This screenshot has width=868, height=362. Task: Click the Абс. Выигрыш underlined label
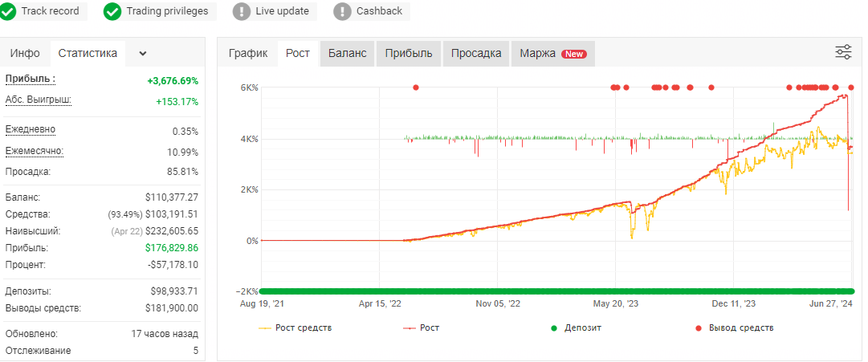[39, 100]
